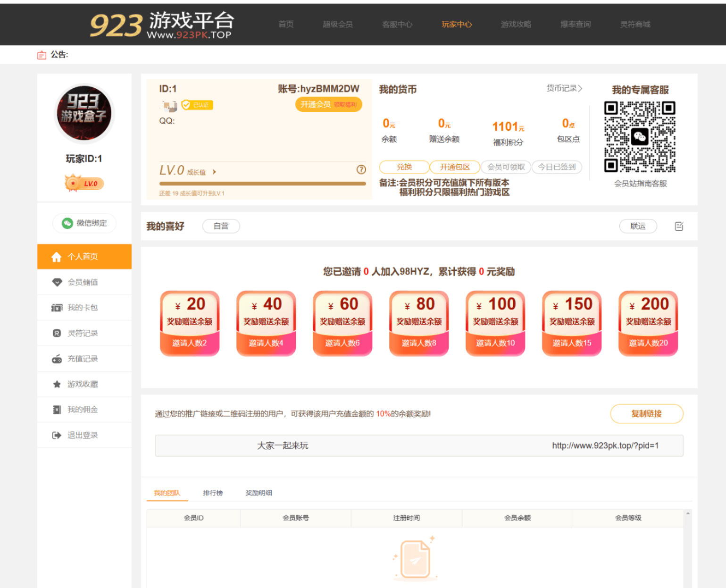The width and height of the screenshot is (726, 588).
Task: Click the edit preferences icon
Action: [x=679, y=227]
